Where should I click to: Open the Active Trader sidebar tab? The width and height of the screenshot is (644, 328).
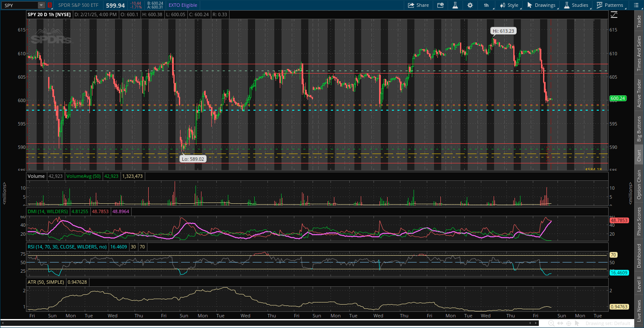639,93
